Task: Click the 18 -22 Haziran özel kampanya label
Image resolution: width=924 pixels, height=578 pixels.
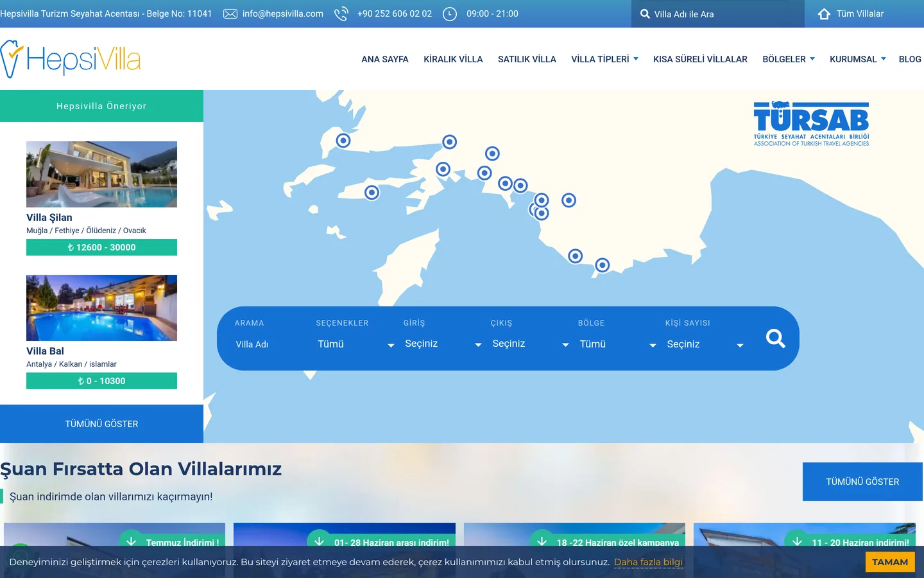Action: 617,543
